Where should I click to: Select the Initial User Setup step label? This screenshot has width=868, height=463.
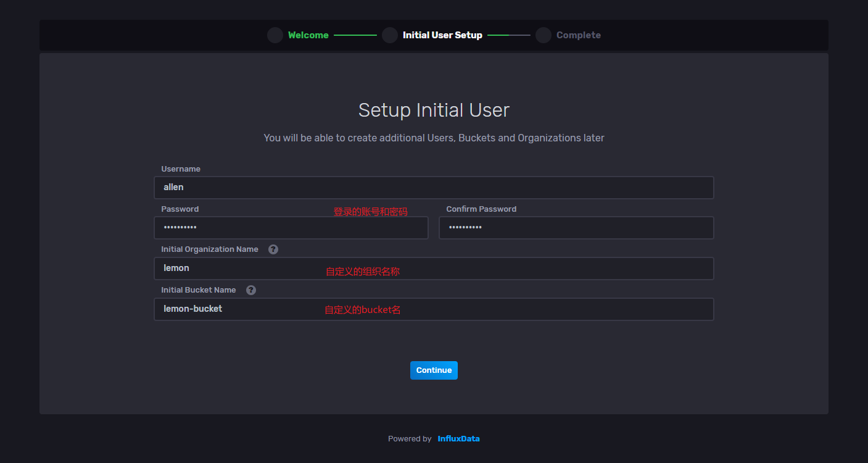[442, 35]
